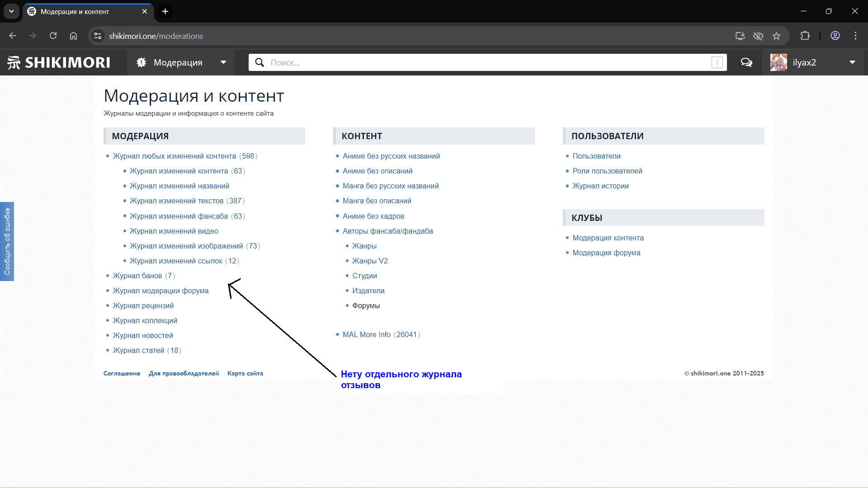Click the browser home icon
The width and height of the screenshot is (868, 488).
[x=73, y=36]
